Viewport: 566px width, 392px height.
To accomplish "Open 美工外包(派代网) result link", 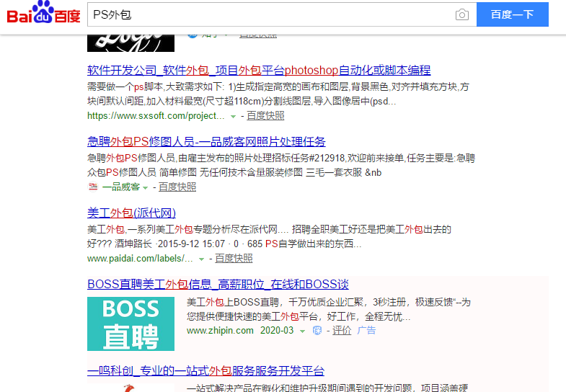I will click(x=131, y=213).
